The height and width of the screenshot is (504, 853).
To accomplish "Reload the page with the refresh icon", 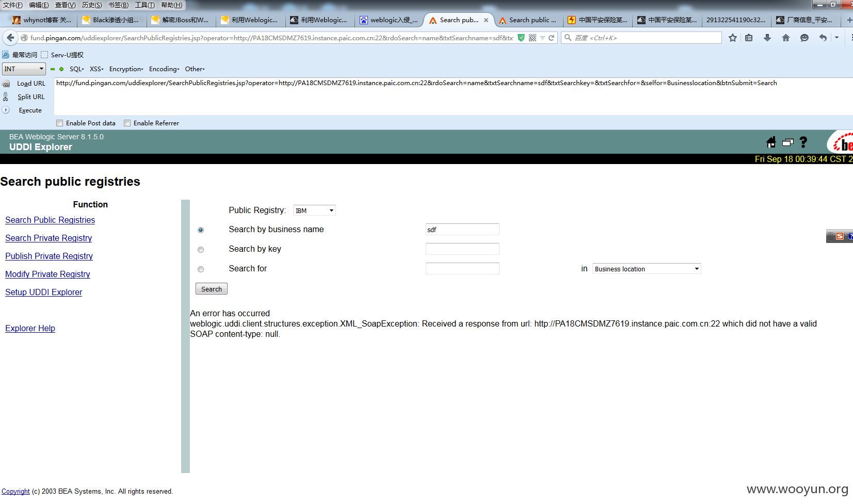I will click(551, 38).
